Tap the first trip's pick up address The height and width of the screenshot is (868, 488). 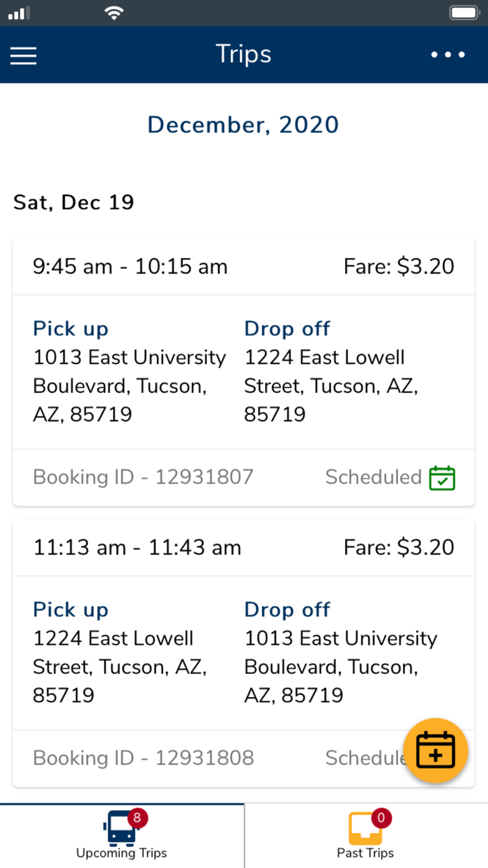pyautogui.click(x=130, y=386)
